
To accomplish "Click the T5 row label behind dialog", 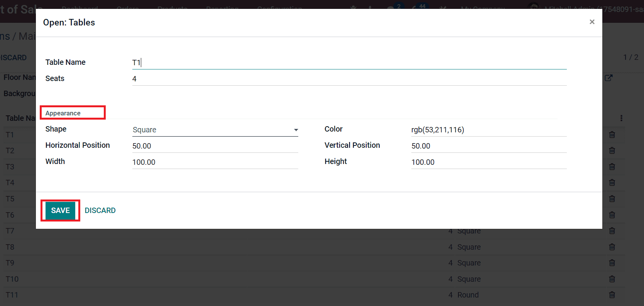I will (10, 199).
